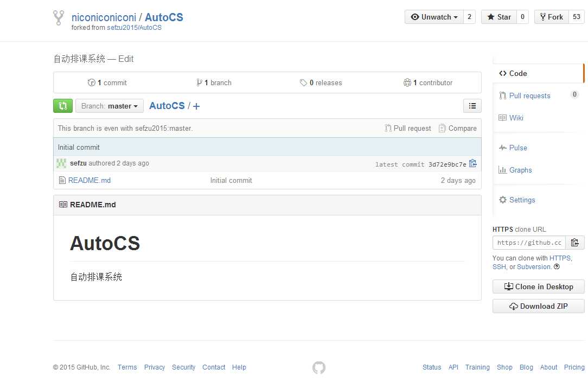Screen dimensions: 588x388
Task: Open the Status footer link
Action: tap(432, 367)
